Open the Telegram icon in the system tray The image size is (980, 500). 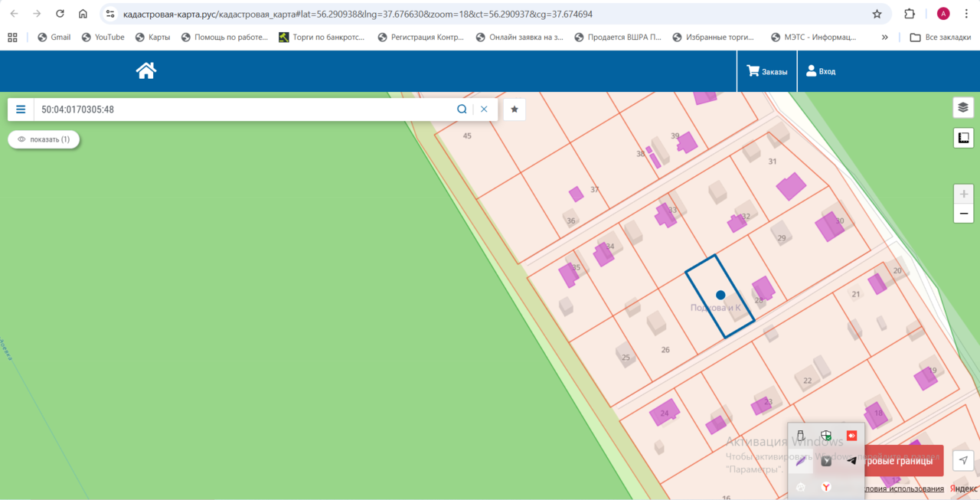pyautogui.click(x=851, y=461)
